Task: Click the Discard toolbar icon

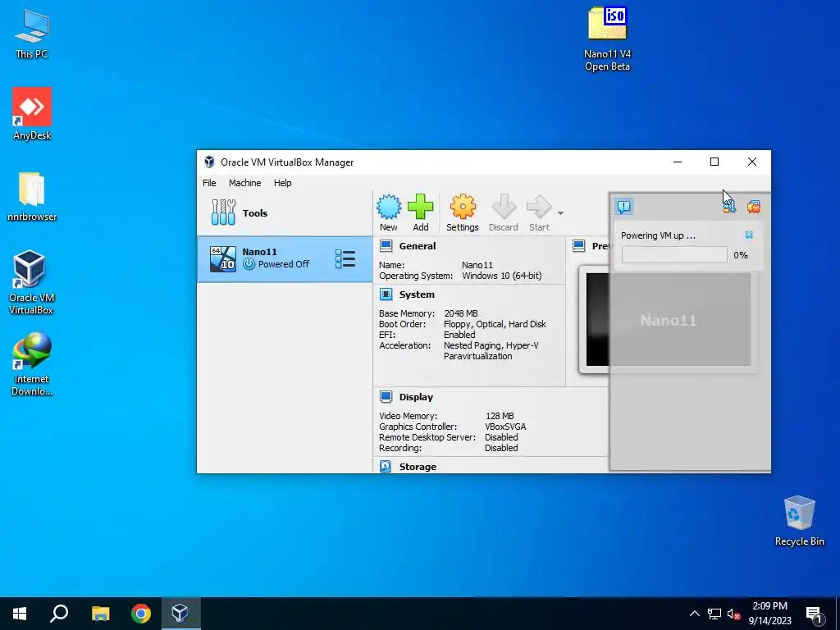Action: point(503,212)
